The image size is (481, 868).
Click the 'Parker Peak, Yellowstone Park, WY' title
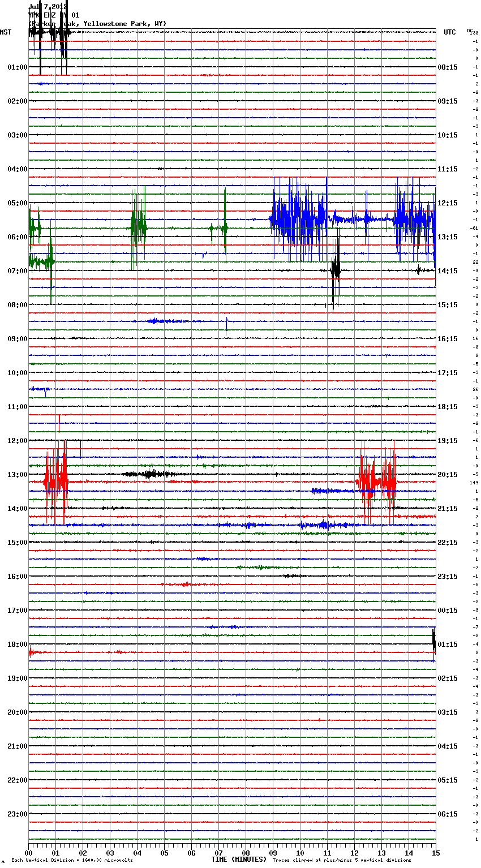click(x=97, y=24)
